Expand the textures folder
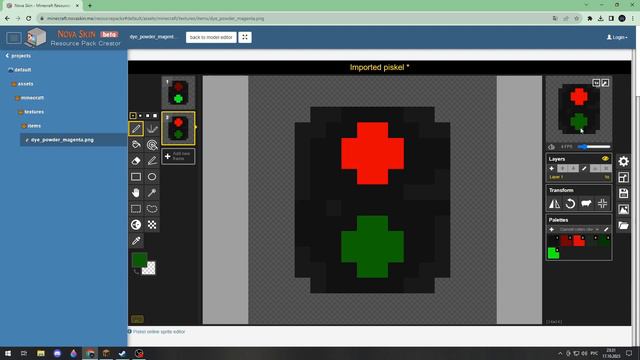This screenshot has width=640, height=360. [x=31, y=112]
